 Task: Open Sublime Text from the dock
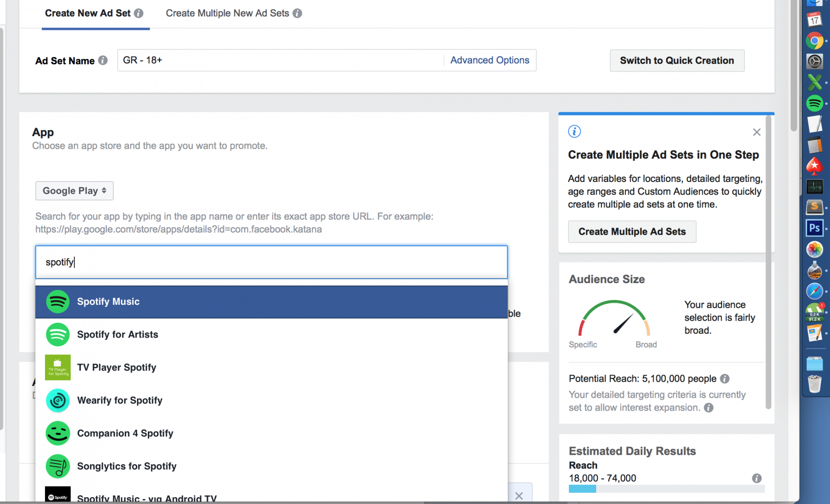814,207
